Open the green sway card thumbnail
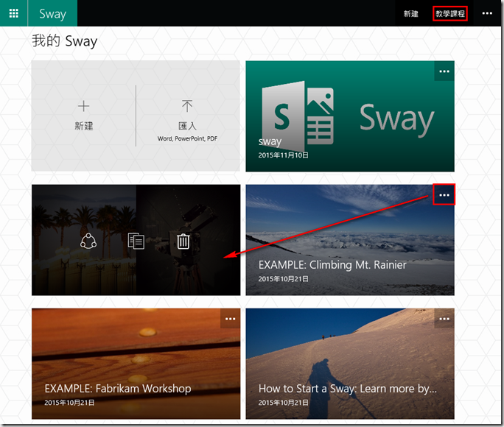The image size is (504, 427). [x=350, y=116]
